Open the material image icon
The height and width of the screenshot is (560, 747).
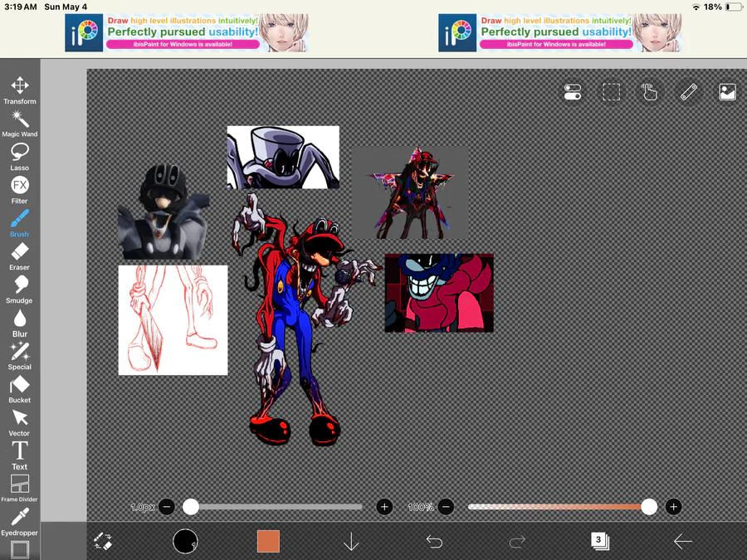[x=727, y=92]
